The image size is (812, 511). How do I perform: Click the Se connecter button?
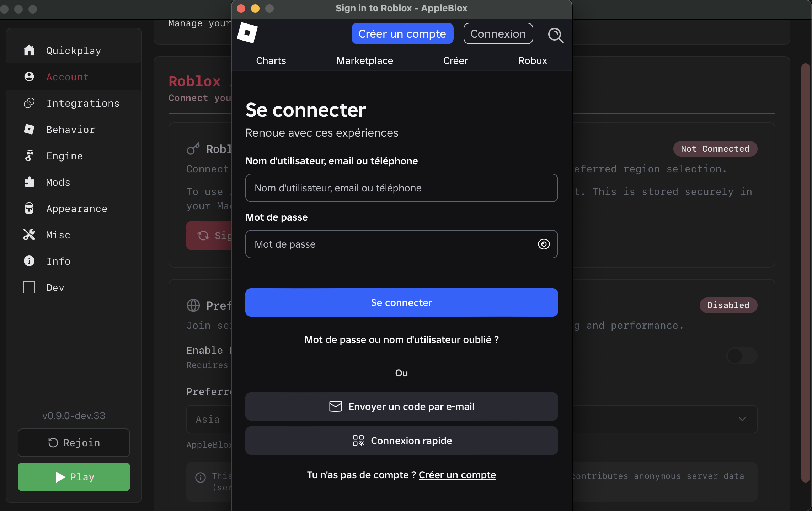401,302
